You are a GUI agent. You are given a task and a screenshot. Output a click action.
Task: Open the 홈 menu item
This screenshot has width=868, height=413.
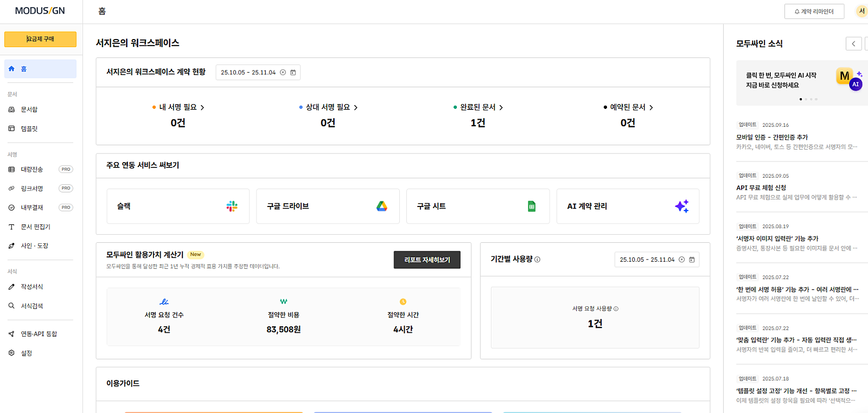(x=40, y=69)
